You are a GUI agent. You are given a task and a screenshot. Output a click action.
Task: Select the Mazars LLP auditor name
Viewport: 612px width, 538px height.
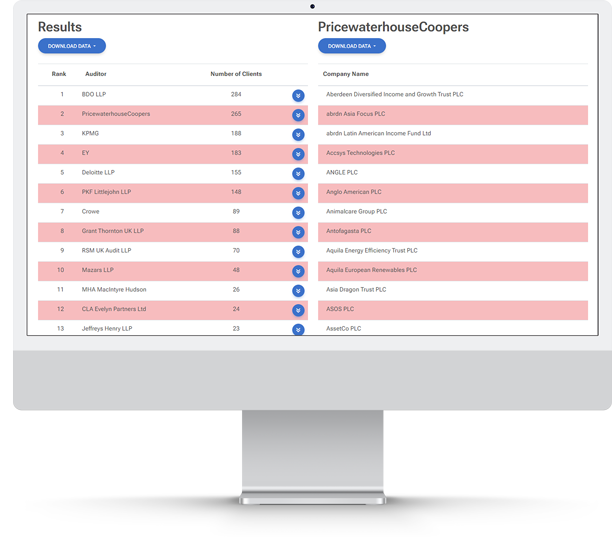point(98,270)
